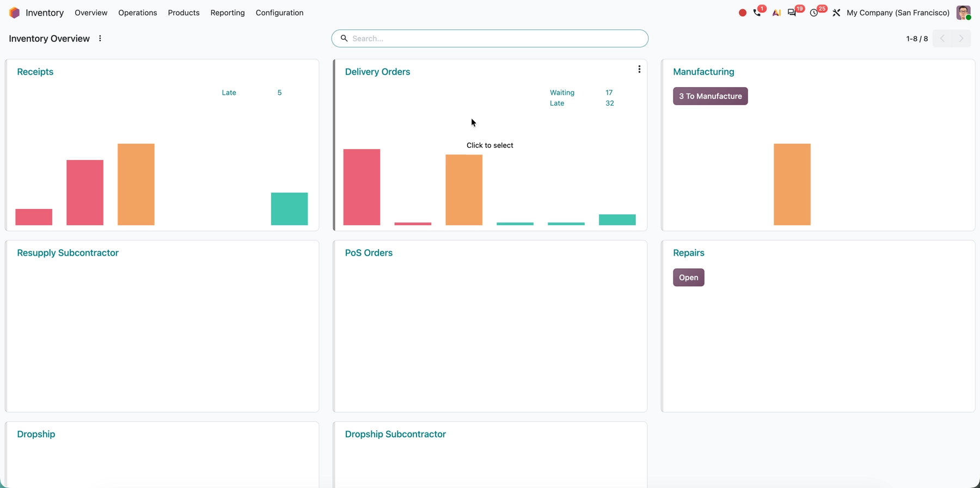Screen dimensions: 980x488
Task: Click the Late count 32 on Delivery Orders
Action: click(x=610, y=103)
